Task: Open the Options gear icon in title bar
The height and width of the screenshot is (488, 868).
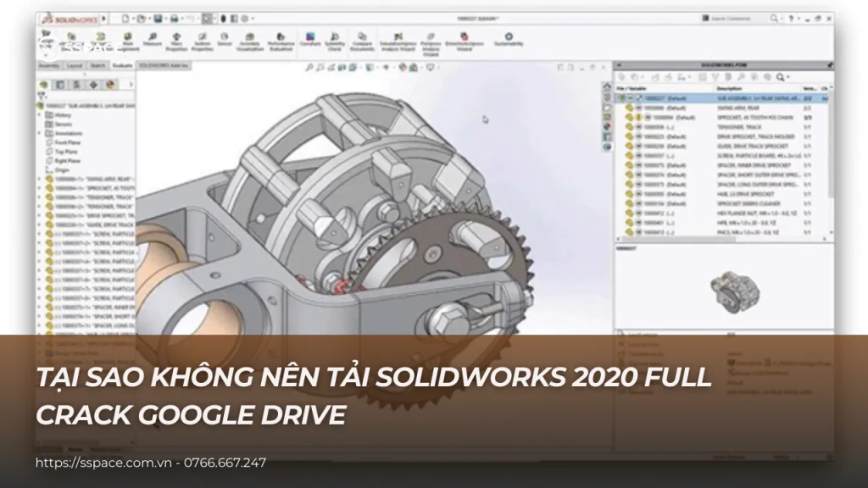Action: pyautogui.click(x=245, y=19)
